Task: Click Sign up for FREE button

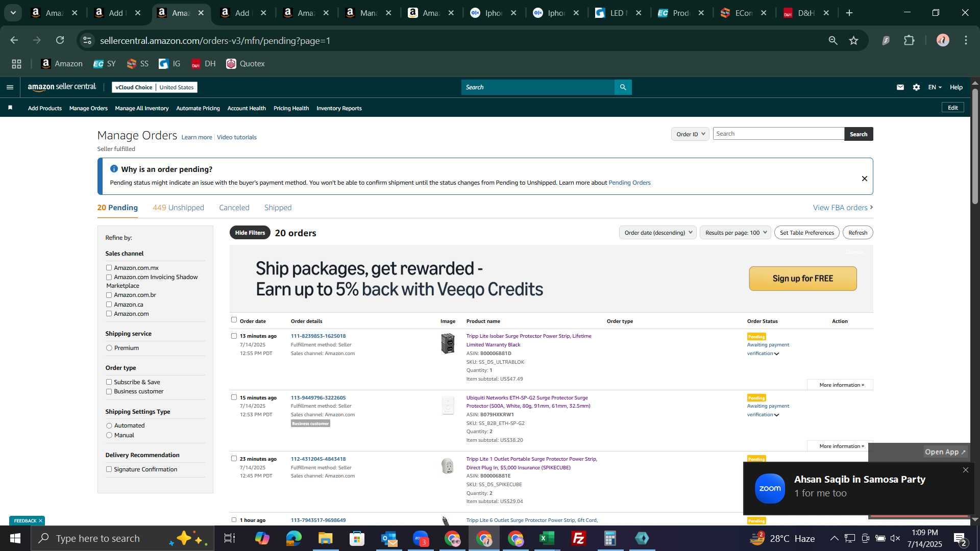Action: click(x=803, y=279)
